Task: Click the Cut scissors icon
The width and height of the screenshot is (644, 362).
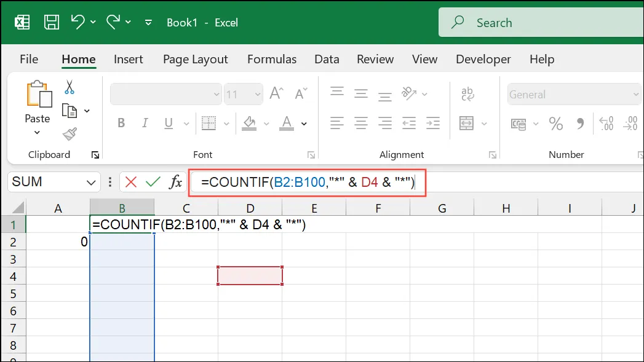Action: point(70,87)
